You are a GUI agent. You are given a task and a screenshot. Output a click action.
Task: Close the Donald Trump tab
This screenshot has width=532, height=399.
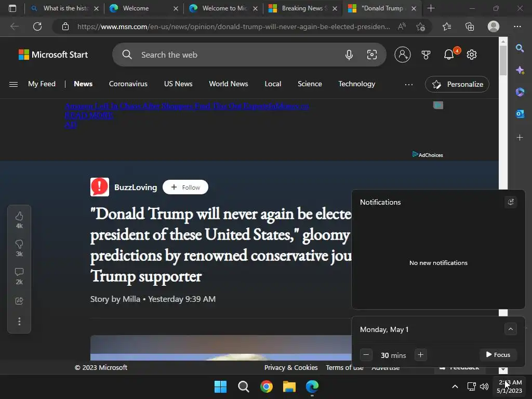[414, 8]
